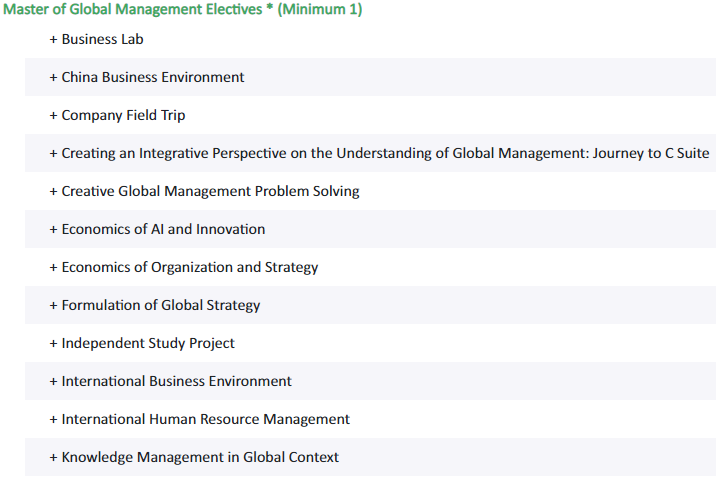Image resolution: width=716 pixels, height=480 pixels.
Task: Open the Economics of AI and Innovation title
Action: pos(163,229)
